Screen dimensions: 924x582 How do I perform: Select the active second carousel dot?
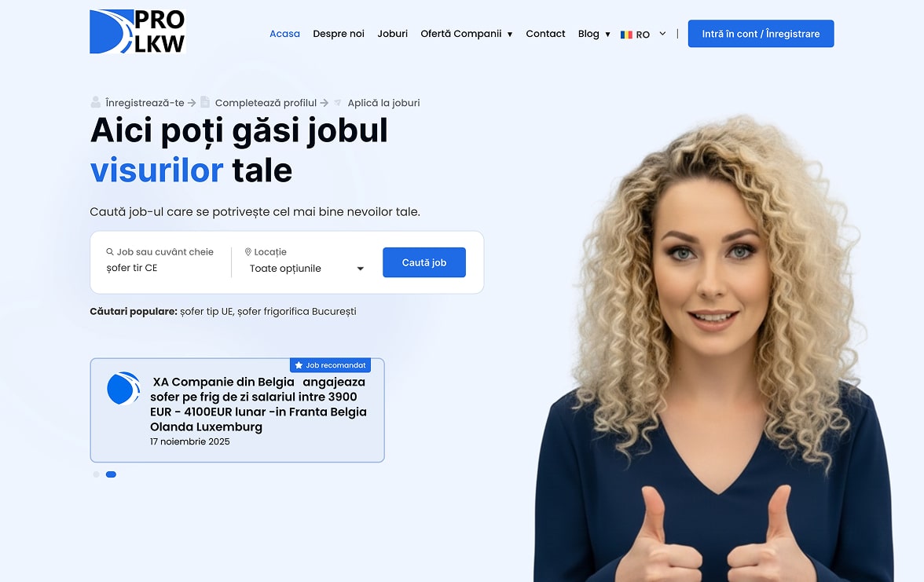(x=111, y=474)
